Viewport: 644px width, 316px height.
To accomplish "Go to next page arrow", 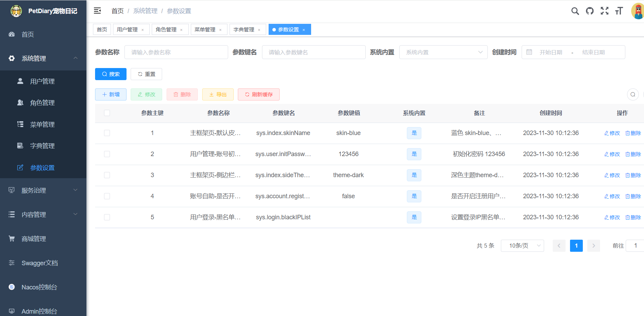I will (594, 246).
